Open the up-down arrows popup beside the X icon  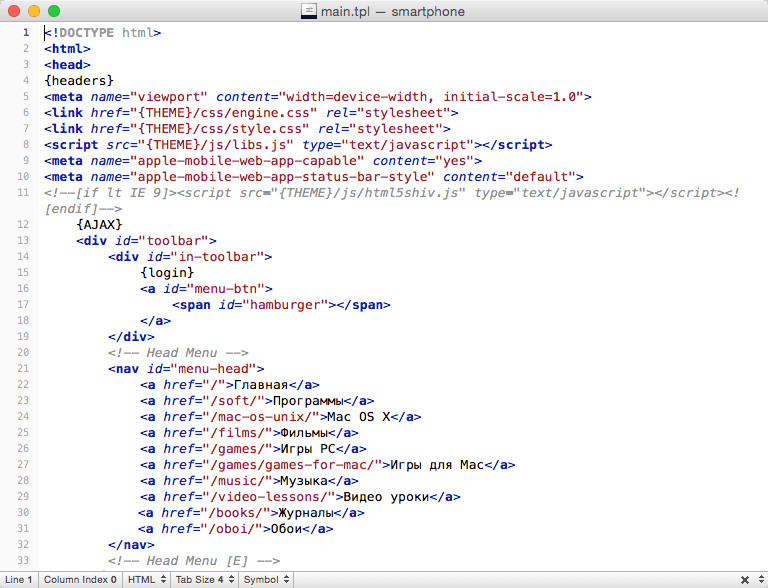tap(762, 580)
